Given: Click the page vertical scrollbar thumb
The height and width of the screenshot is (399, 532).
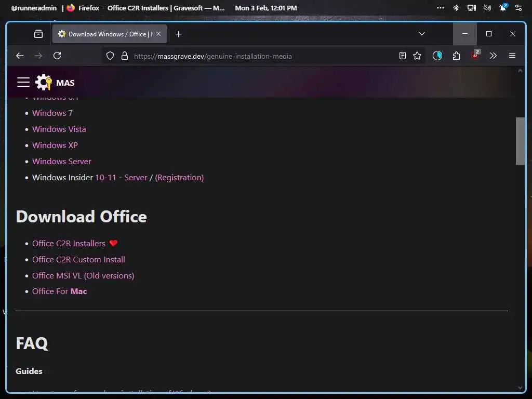Looking at the screenshot, I should click(x=520, y=141).
